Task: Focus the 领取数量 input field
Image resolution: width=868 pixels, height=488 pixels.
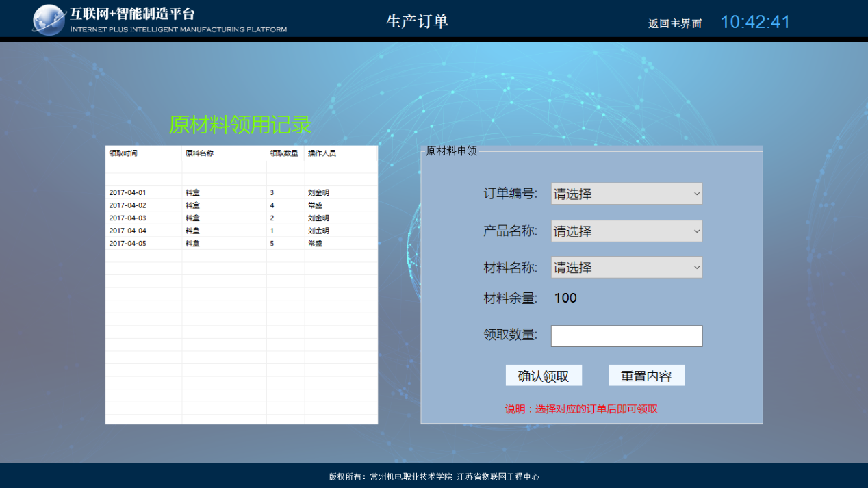Action: tap(626, 336)
